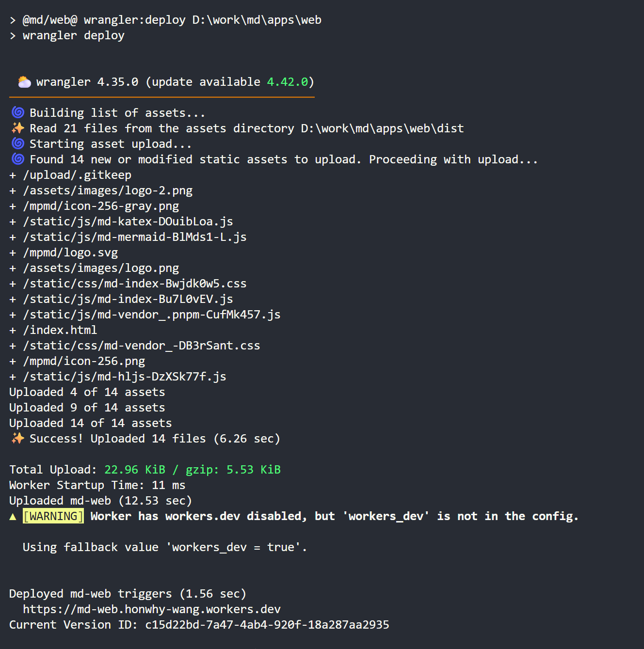Click the "wrangler deploy" command text

click(73, 35)
